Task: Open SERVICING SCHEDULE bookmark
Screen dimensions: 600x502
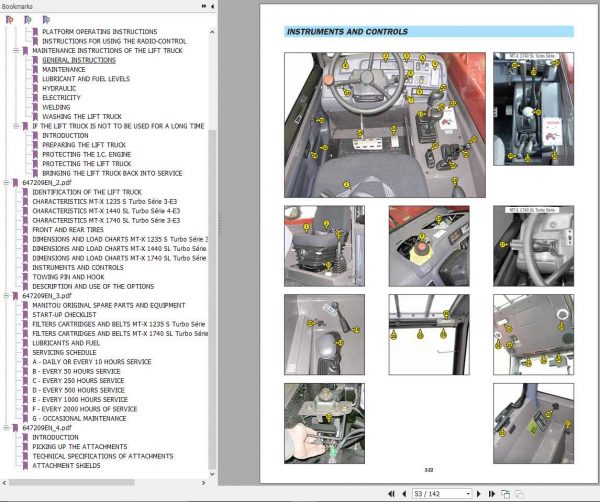Action: (64, 352)
